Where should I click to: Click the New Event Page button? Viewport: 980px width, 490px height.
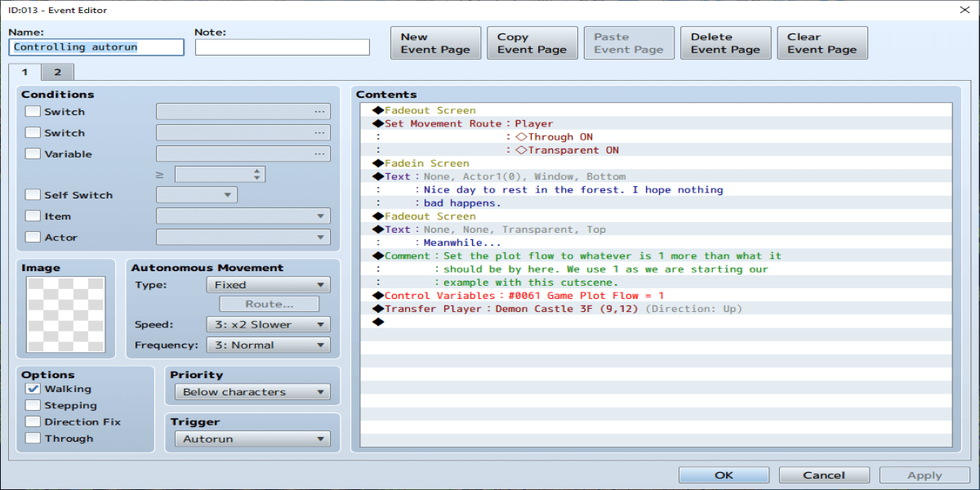coord(435,43)
